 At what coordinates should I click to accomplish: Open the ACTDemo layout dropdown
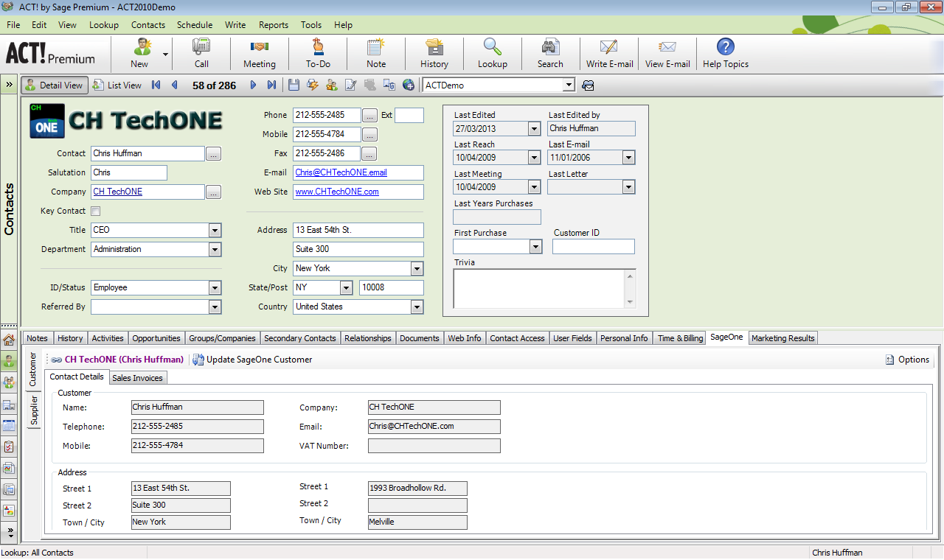click(x=568, y=85)
